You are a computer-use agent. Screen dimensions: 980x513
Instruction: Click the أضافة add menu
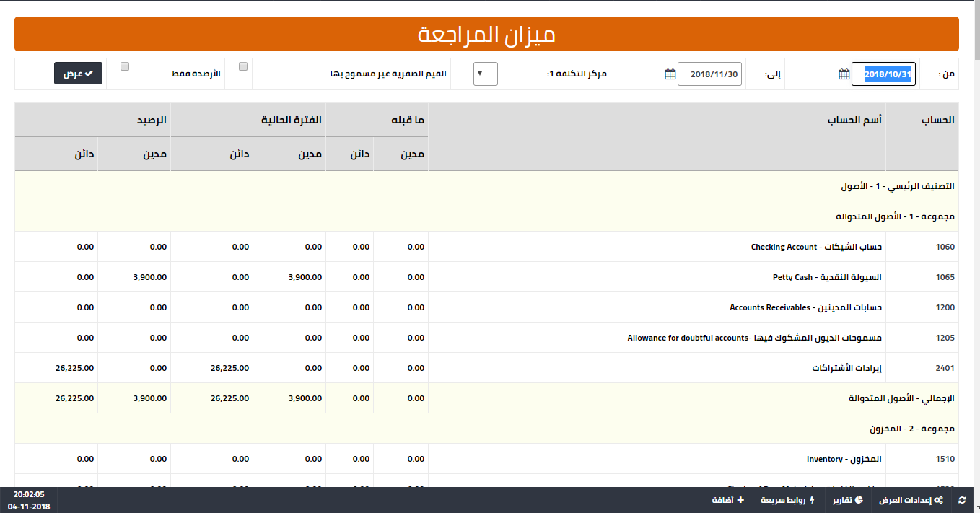click(727, 500)
